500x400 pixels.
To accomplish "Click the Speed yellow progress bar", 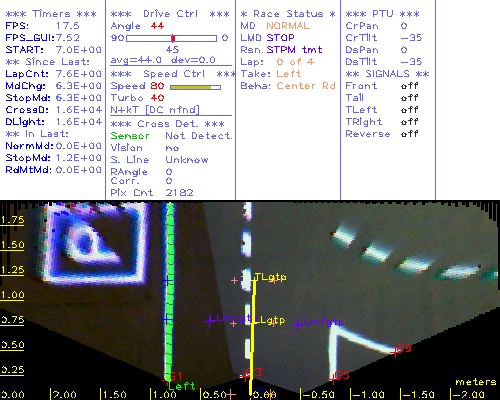I will [195, 87].
